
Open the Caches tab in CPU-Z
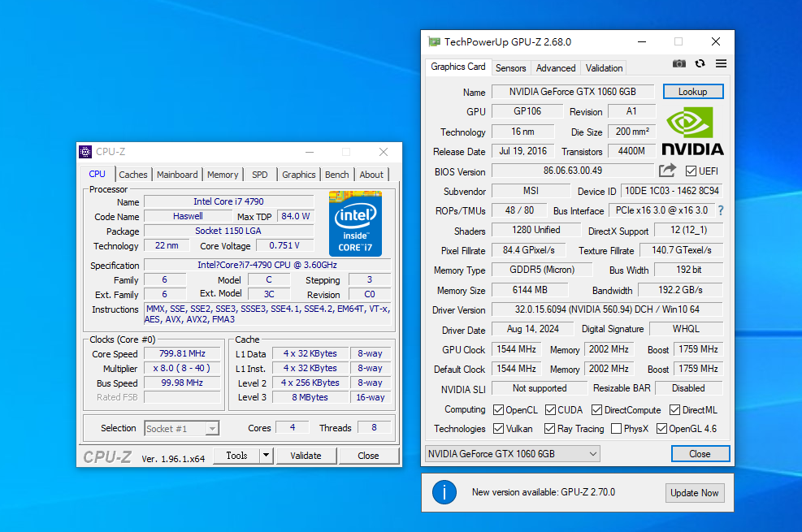click(133, 175)
